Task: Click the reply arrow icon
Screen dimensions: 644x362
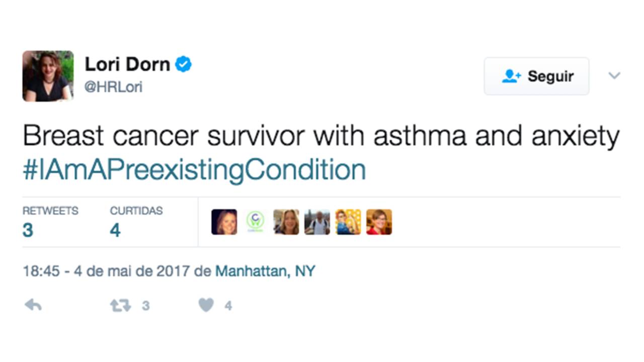Action: click(x=33, y=305)
